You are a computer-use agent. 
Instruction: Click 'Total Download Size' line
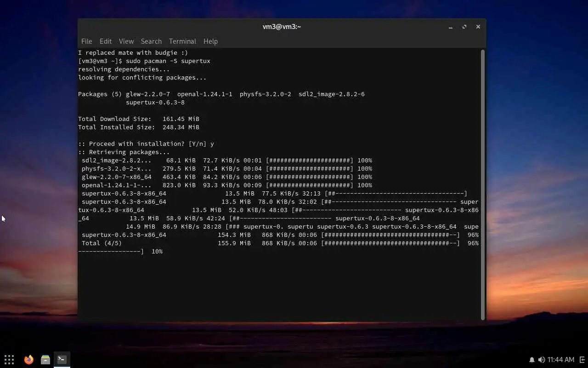pos(139,119)
